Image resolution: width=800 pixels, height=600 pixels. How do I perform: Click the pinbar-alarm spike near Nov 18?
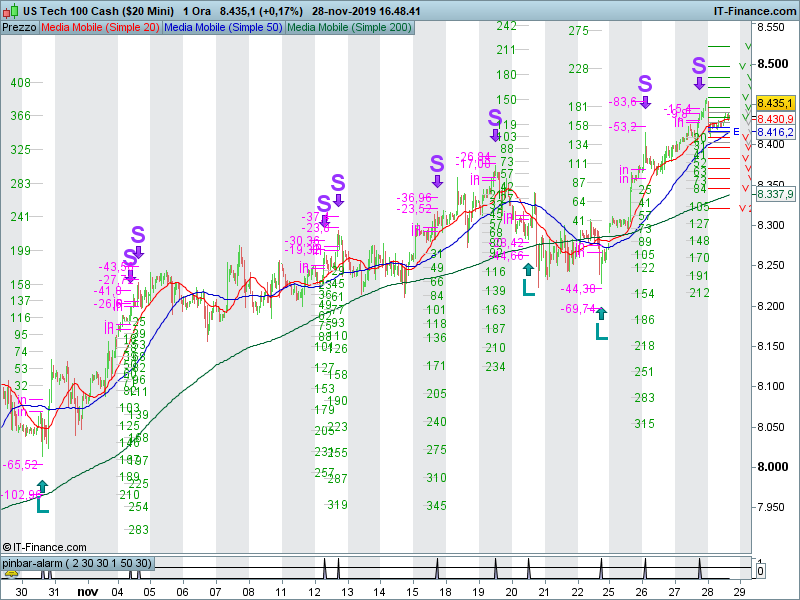437,568
